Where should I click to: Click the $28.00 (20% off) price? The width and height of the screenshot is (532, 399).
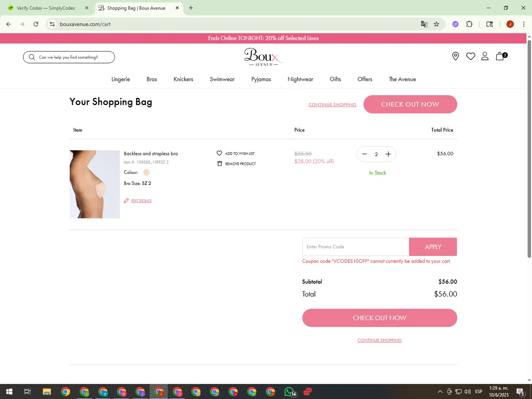[x=314, y=161]
